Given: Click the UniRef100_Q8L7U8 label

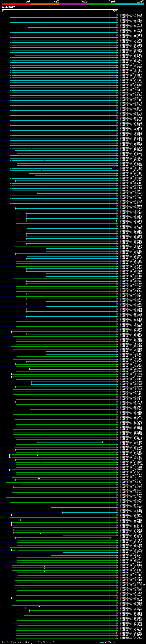Looking at the screenshot, I should click(131, 414).
